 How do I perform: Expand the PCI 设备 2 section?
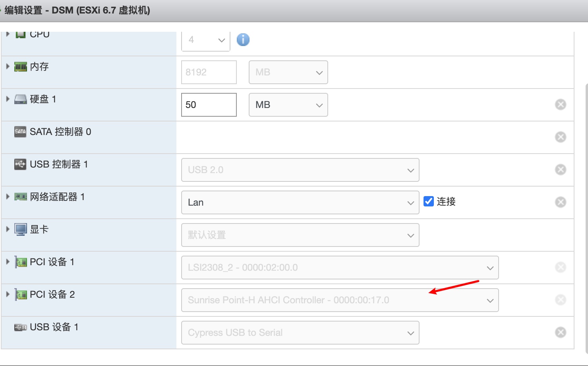[8, 294]
